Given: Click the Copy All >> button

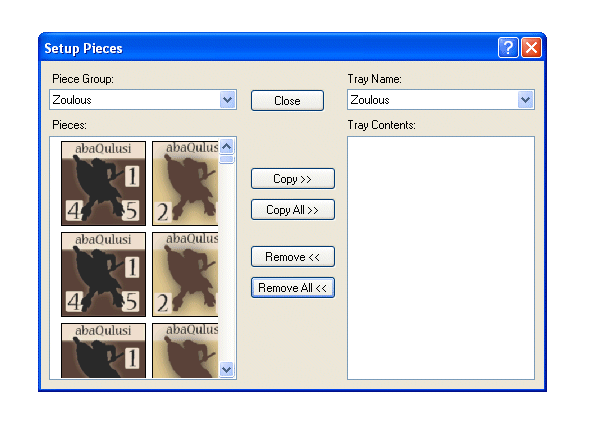Looking at the screenshot, I should [x=293, y=210].
